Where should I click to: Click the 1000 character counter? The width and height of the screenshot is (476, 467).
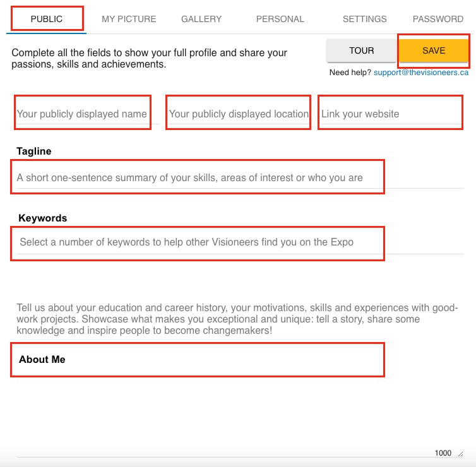pyautogui.click(x=443, y=453)
